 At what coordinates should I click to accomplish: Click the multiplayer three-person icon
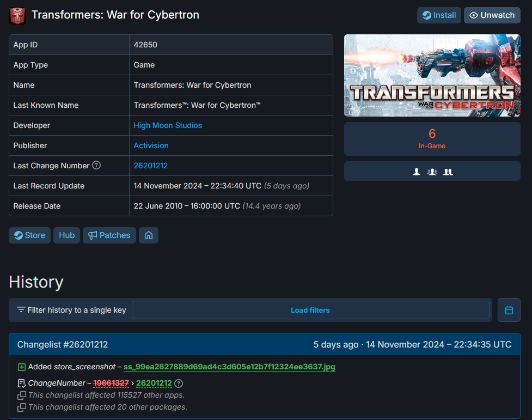point(432,172)
